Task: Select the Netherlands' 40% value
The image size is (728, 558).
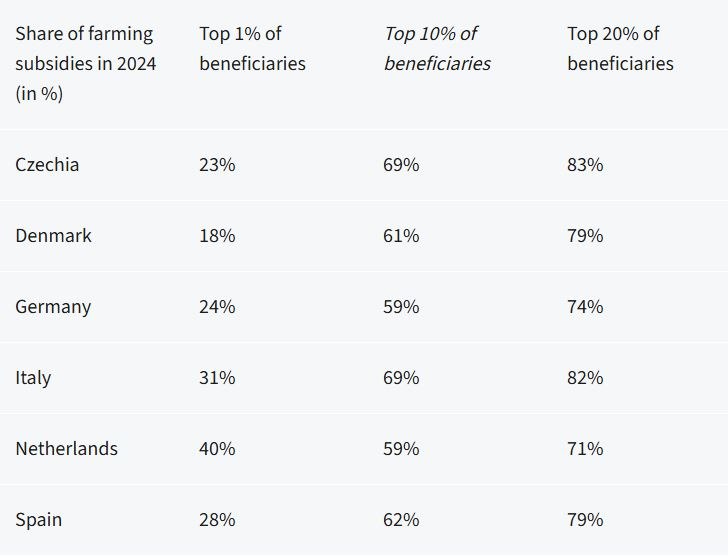Action: tap(217, 449)
